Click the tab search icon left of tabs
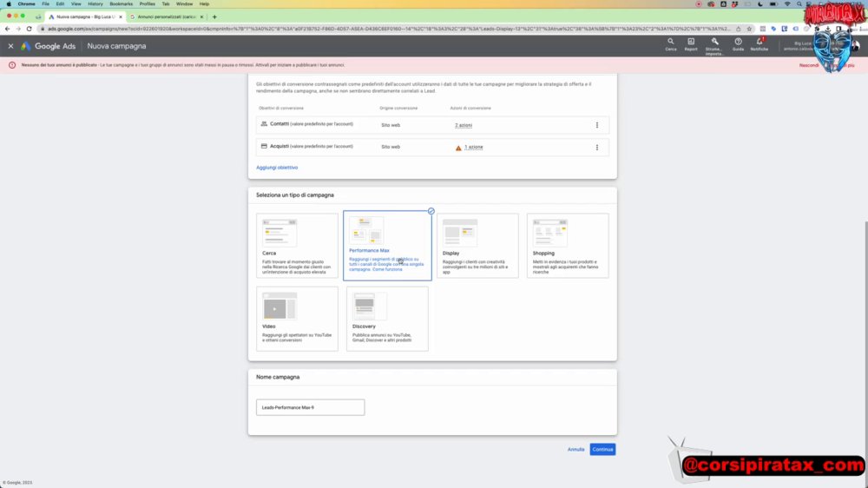 coord(38,17)
